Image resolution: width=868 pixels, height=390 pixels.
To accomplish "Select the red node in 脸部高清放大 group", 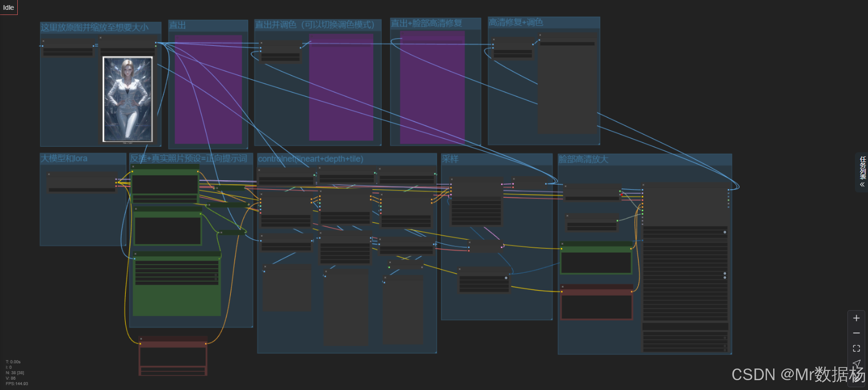I will coord(597,302).
